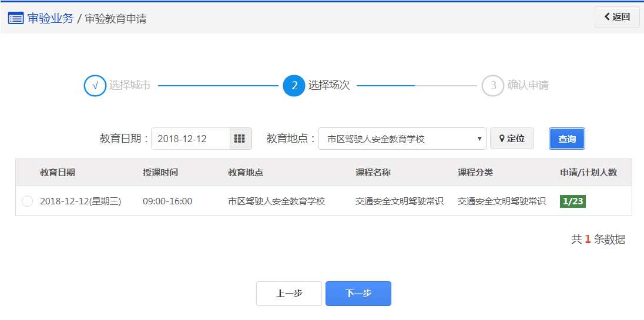Click the green 1/23 enrollment badge

click(x=573, y=201)
